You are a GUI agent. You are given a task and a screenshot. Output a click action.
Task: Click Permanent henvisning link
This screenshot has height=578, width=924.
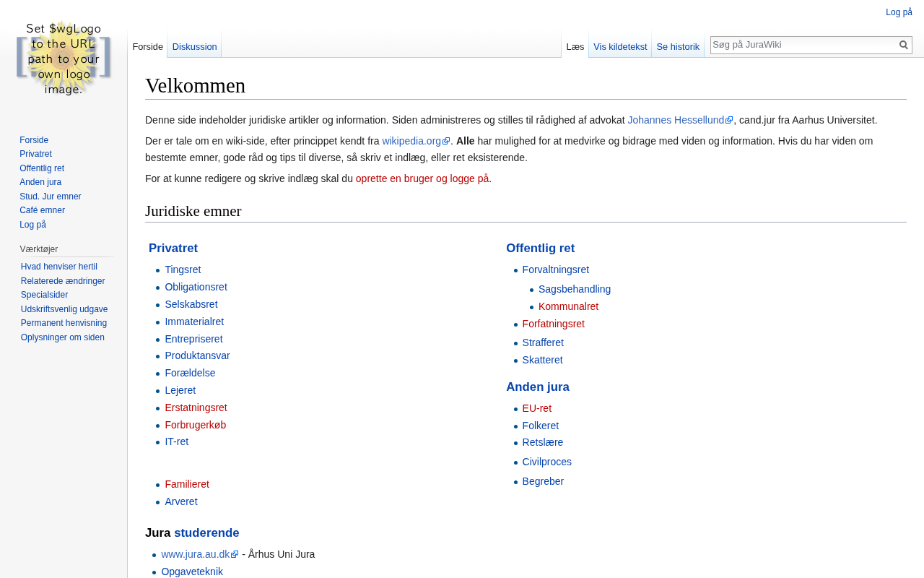[64, 323]
